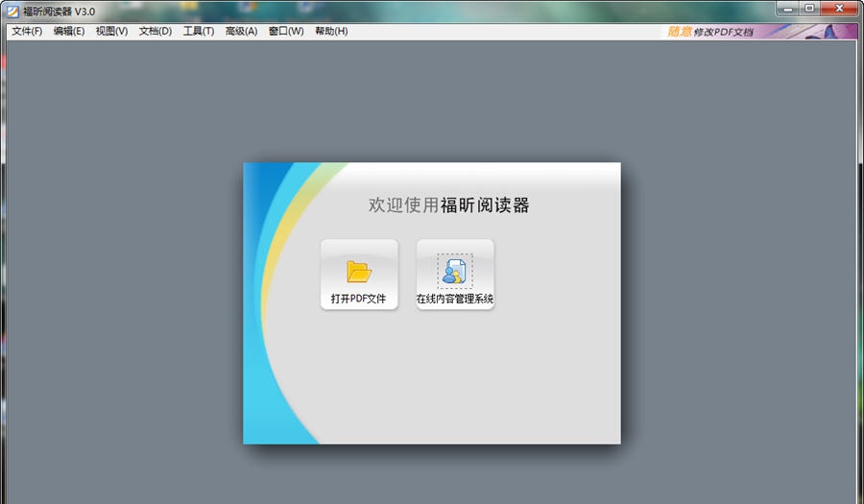864x504 pixels.
Task: Click the 打开PDF文件 folder button
Action: [359, 275]
